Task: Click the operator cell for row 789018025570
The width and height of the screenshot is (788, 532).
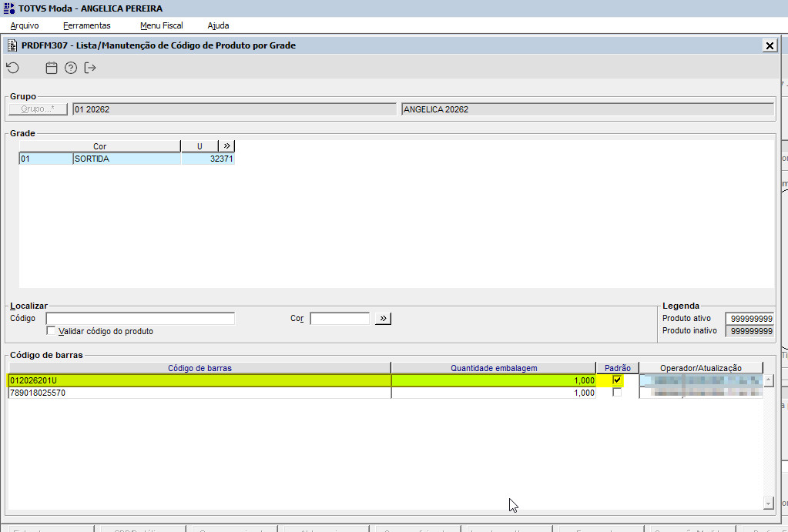Action: click(701, 393)
